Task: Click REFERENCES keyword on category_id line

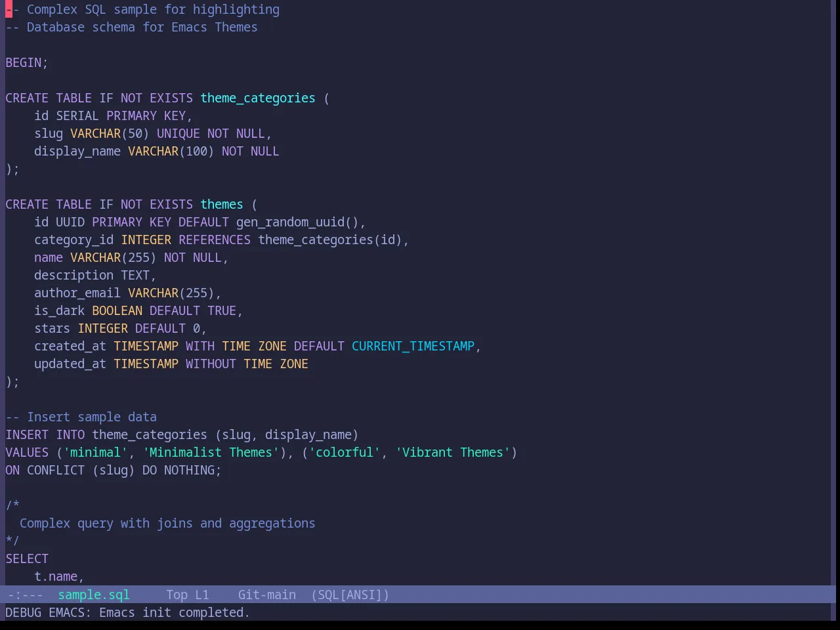Action: pos(215,240)
